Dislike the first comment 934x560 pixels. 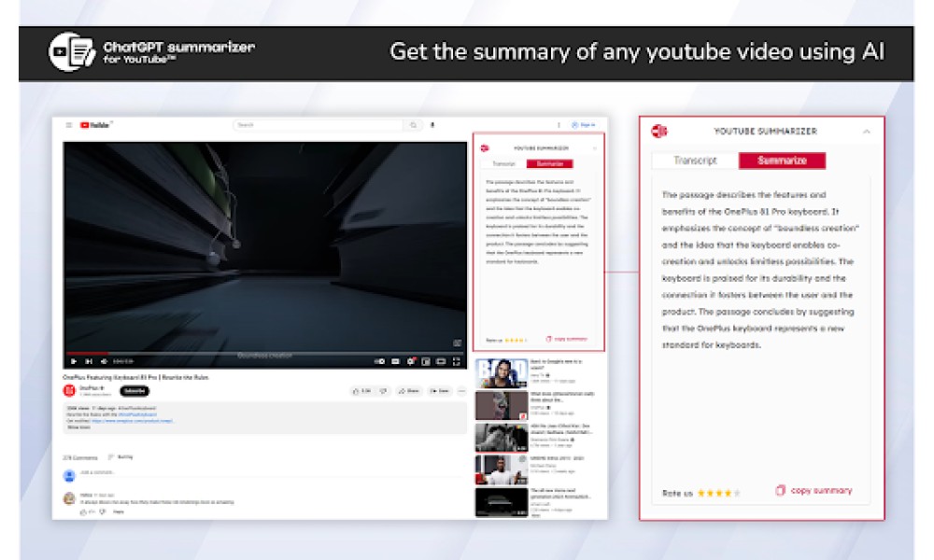tap(103, 511)
